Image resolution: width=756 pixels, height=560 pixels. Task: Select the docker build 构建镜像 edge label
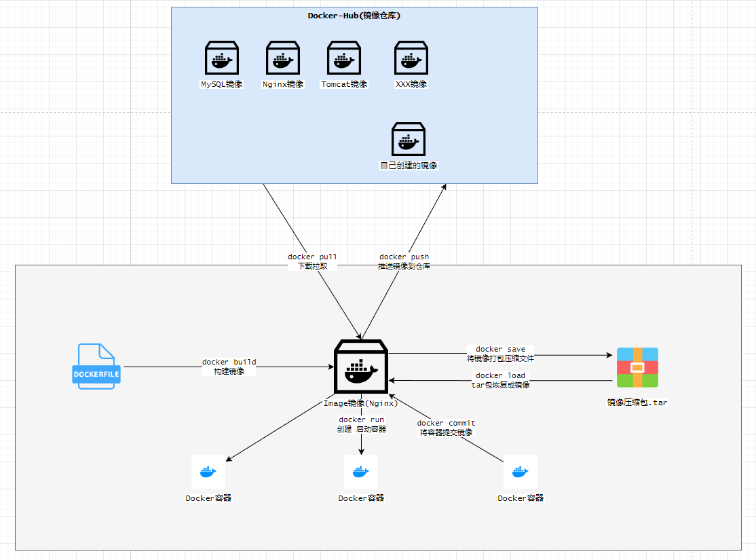click(229, 367)
